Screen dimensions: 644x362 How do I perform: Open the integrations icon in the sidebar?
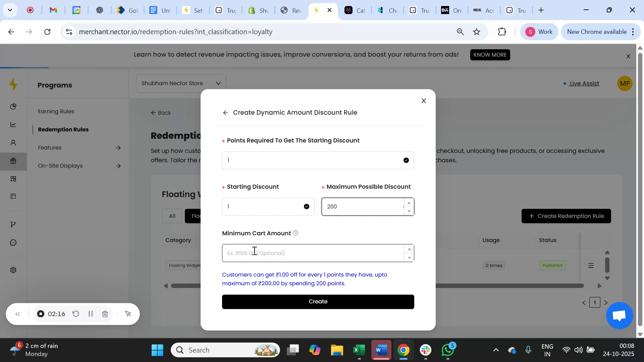(13, 224)
